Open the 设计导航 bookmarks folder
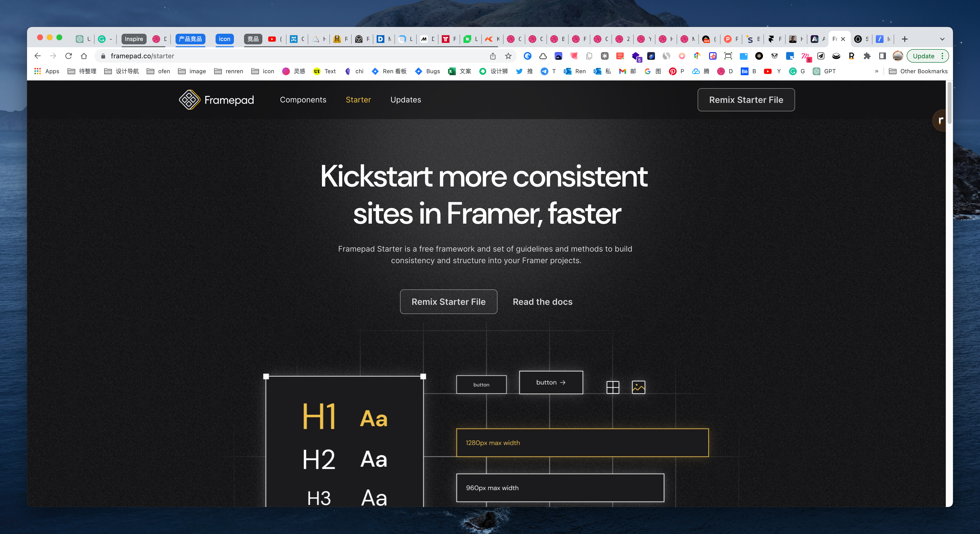 [121, 71]
